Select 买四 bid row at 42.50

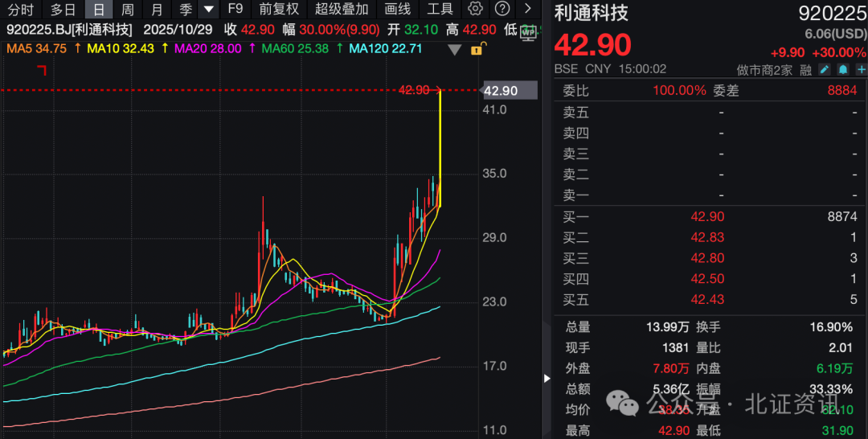(710, 279)
